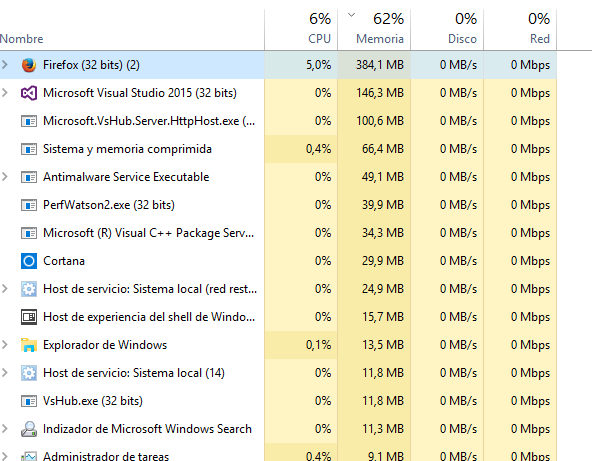Viewport: 592px width, 461px height.
Task: Expand Host de servicio: Sistema local (red rest...)
Action: [5, 289]
